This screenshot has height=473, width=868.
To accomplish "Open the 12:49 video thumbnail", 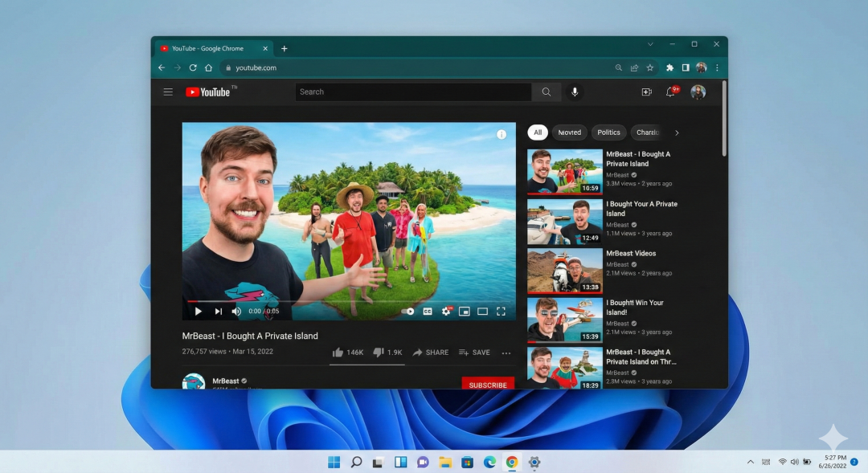I will pyautogui.click(x=565, y=222).
